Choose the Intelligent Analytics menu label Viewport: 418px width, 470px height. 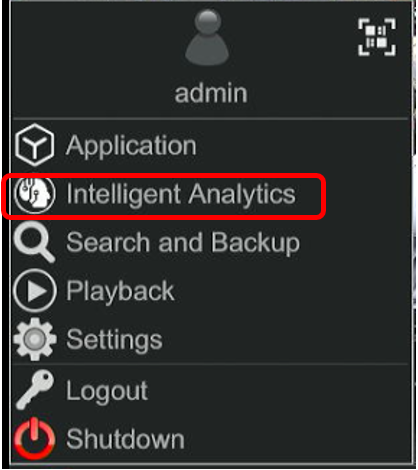(181, 194)
